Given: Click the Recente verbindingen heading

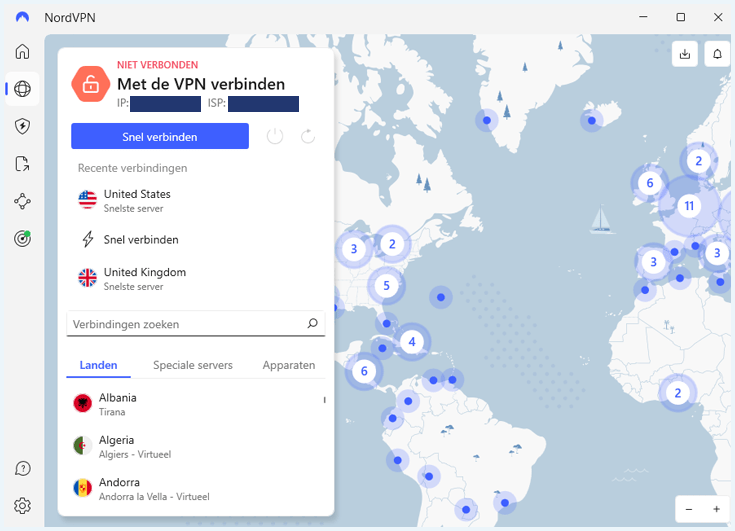Looking at the screenshot, I should [x=132, y=168].
